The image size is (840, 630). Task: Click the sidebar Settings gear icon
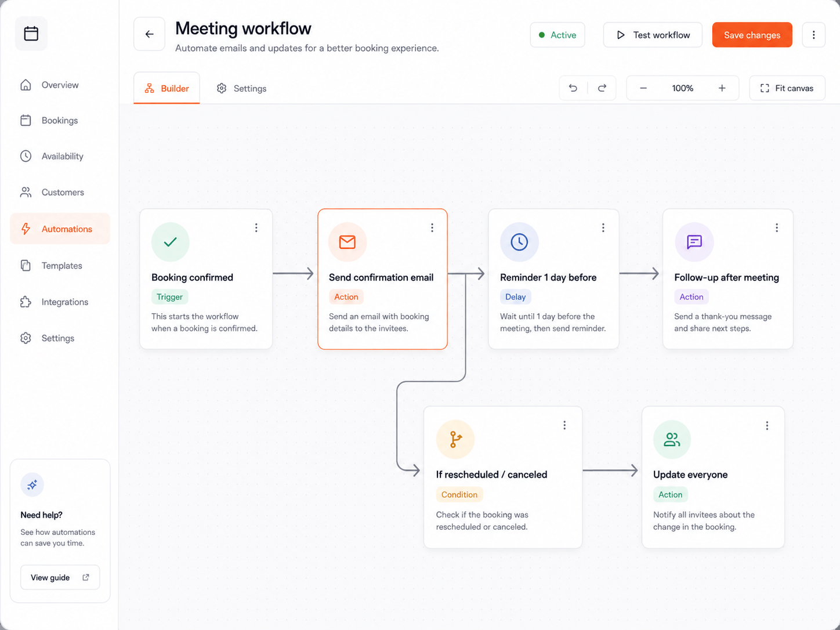pyautogui.click(x=26, y=338)
